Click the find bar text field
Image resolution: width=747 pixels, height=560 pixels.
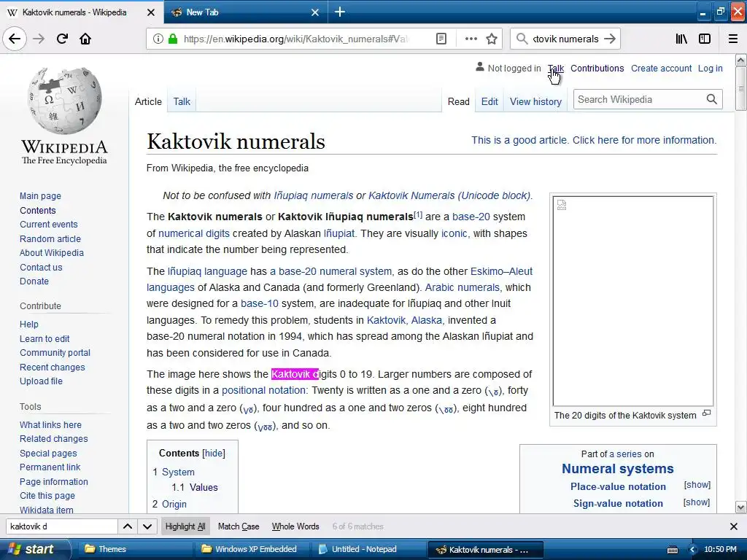click(62, 526)
